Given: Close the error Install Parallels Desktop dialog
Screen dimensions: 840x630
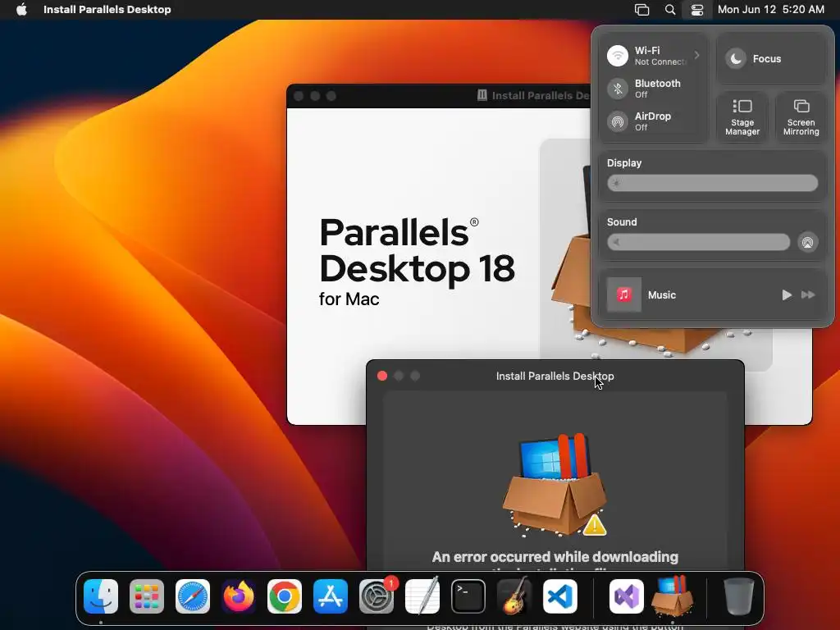Looking at the screenshot, I should click(382, 376).
